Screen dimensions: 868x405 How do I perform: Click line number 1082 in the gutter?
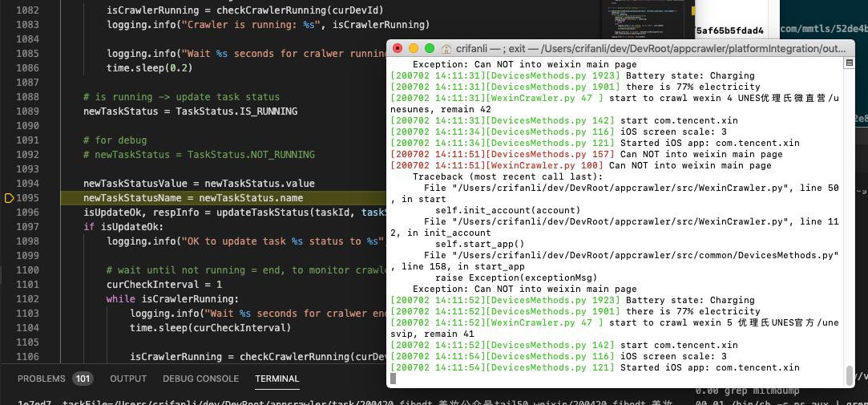28,10
